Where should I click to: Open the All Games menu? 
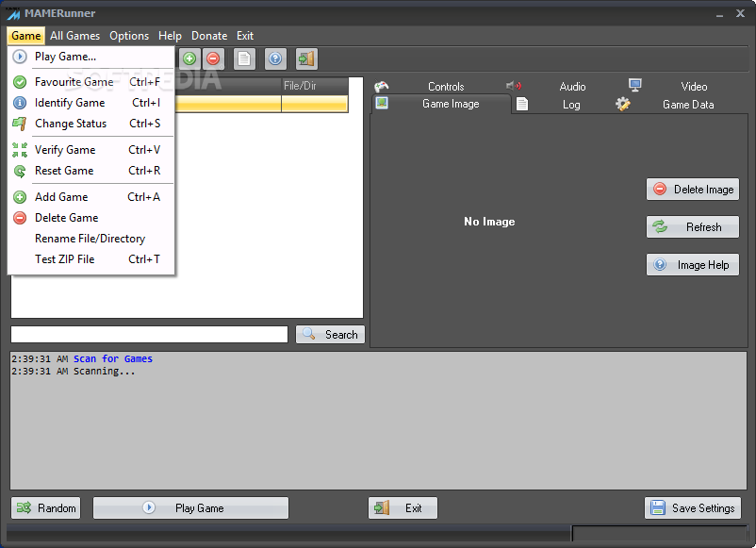pyautogui.click(x=74, y=36)
